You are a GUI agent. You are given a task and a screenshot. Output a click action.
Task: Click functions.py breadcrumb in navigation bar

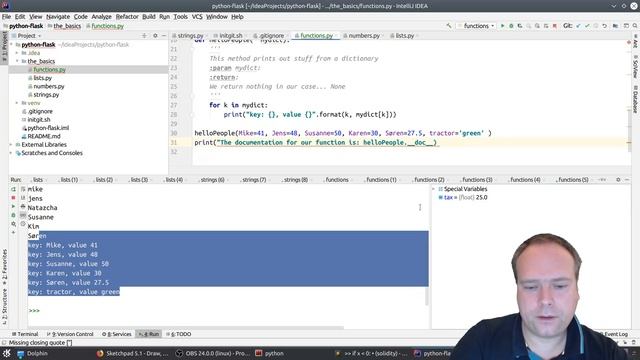[x=107, y=26]
